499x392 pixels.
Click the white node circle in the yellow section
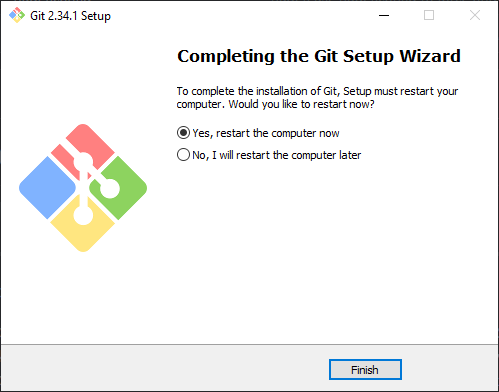point(83,215)
